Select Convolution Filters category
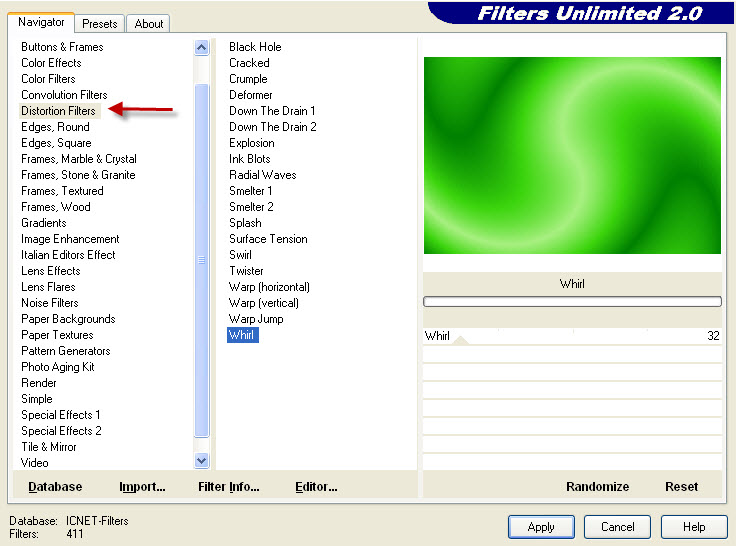Viewport: 736px width, 546px height. coord(64,95)
